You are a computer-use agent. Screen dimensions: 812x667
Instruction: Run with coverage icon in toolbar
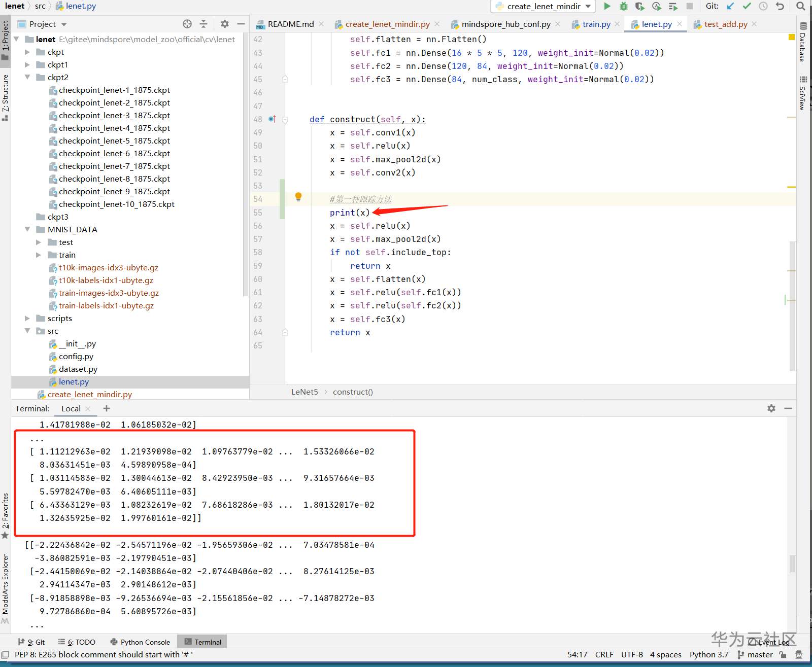click(640, 6)
